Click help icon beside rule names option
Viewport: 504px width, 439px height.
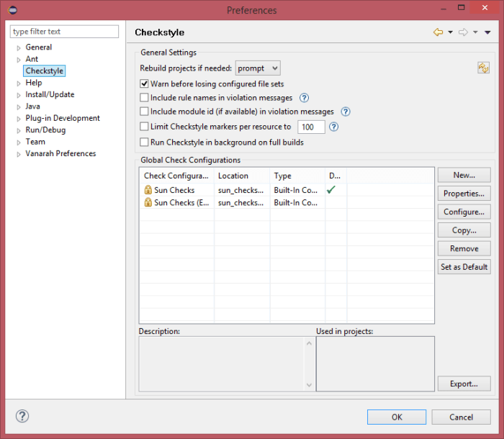point(304,98)
